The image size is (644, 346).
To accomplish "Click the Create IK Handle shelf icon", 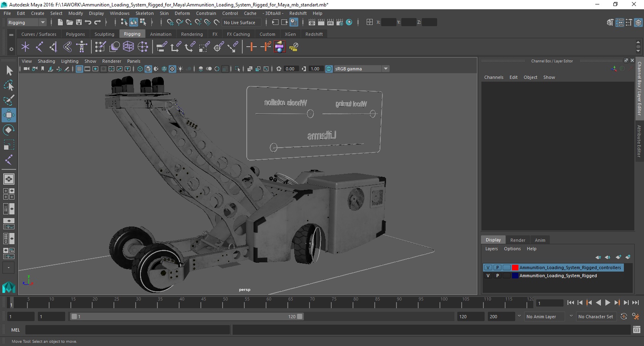I will (53, 47).
